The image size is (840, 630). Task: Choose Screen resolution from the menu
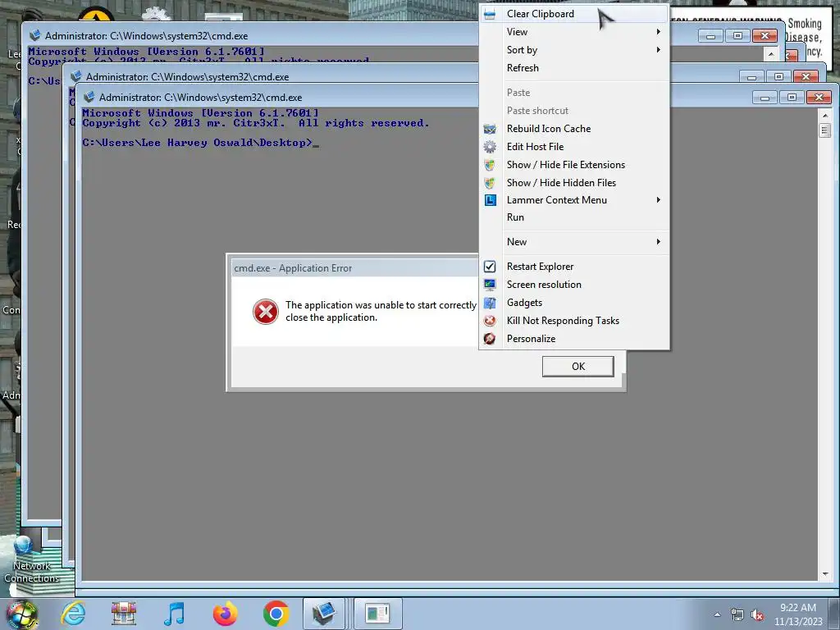click(574, 285)
